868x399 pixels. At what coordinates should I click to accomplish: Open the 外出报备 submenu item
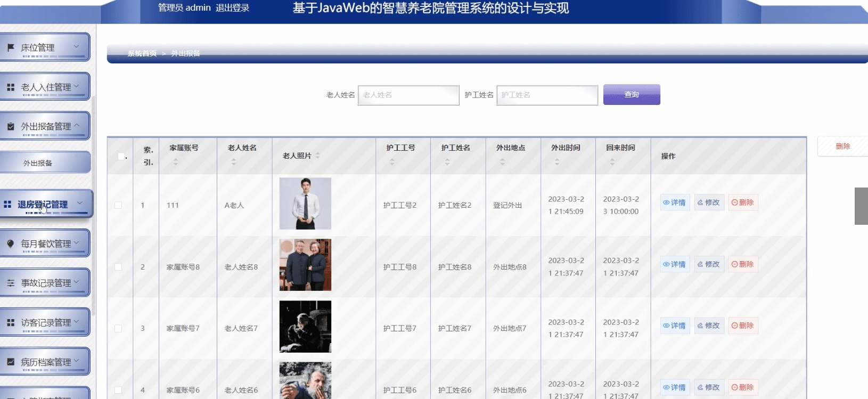click(45, 162)
